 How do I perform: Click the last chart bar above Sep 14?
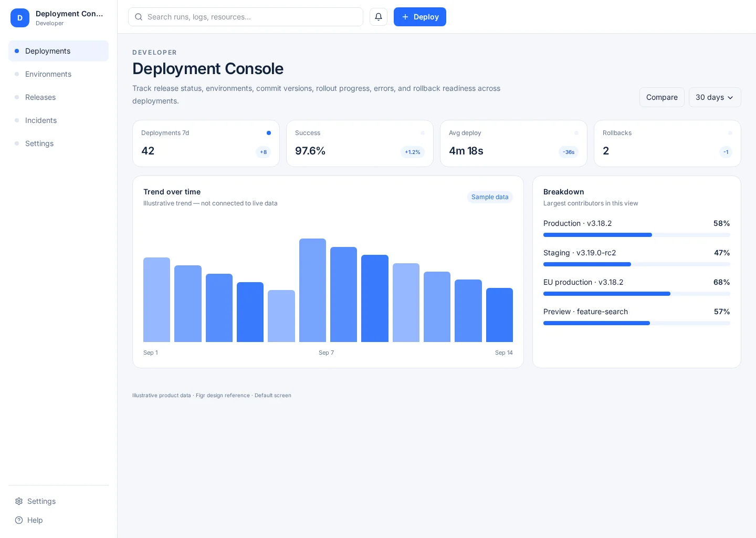(x=499, y=315)
